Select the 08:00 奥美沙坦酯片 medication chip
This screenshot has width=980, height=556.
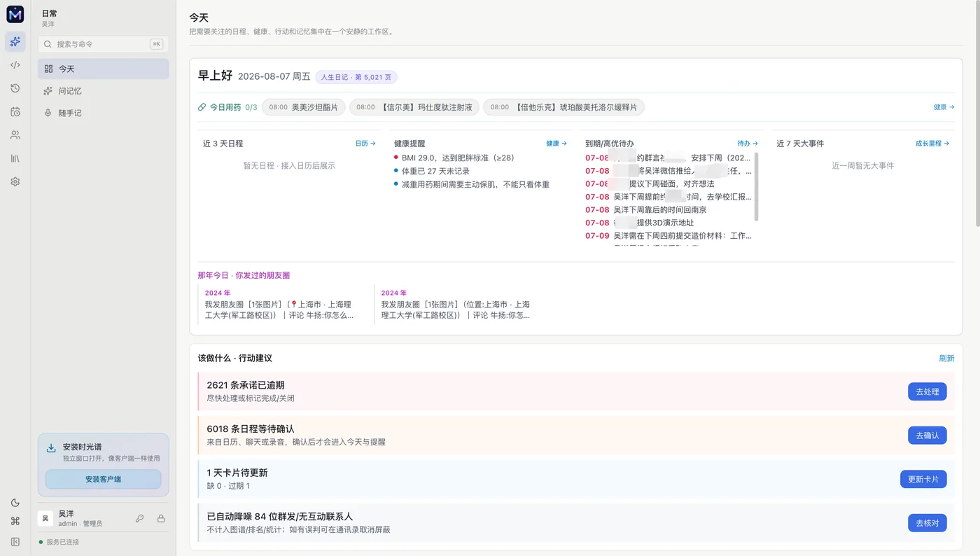coord(304,108)
